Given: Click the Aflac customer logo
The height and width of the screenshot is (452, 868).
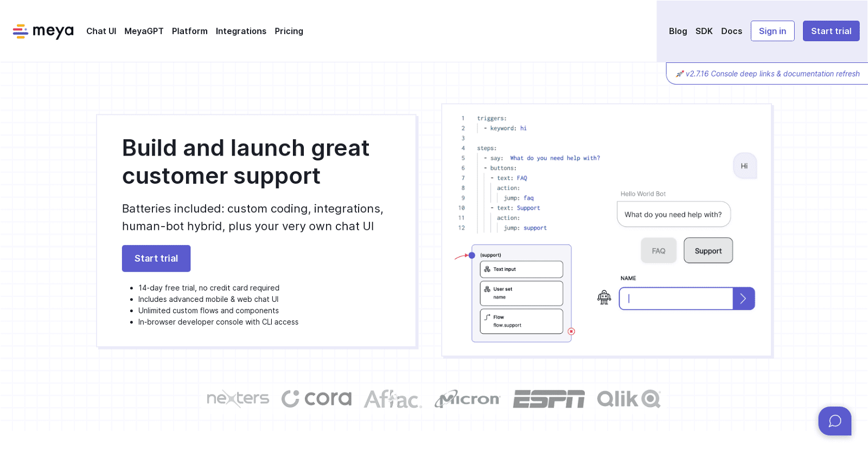Looking at the screenshot, I should [393, 399].
